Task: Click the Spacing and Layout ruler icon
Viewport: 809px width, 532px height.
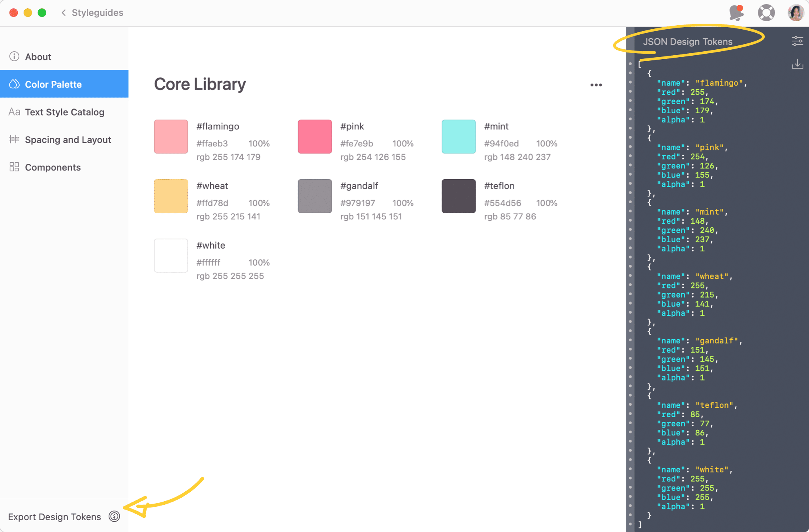Action: 14,139
